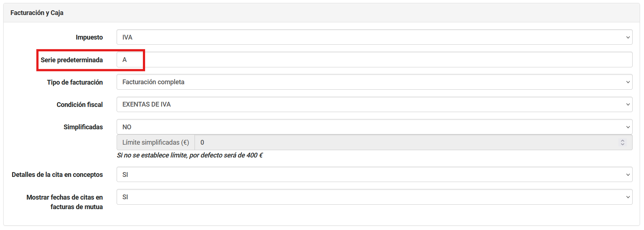Click the 400 € default limit help text
The image size is (644, 230).
pyautogui.click(x=190, y=155)
